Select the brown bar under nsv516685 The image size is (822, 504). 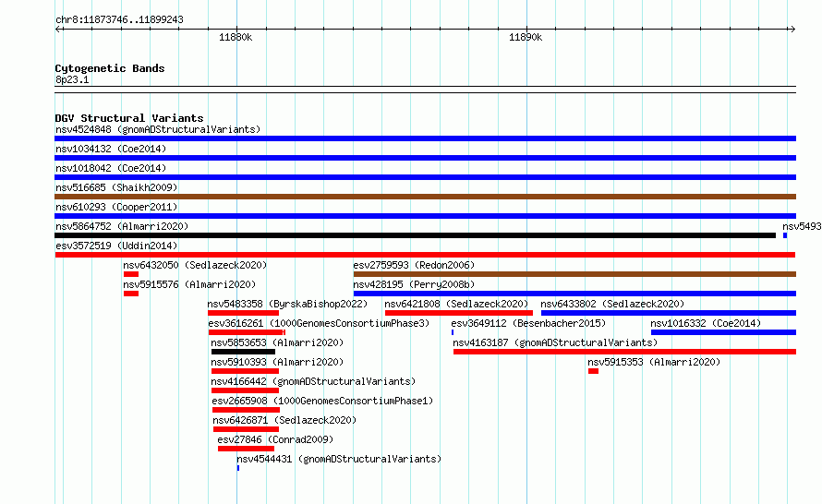pyautogui.click(x=425, y=197)
